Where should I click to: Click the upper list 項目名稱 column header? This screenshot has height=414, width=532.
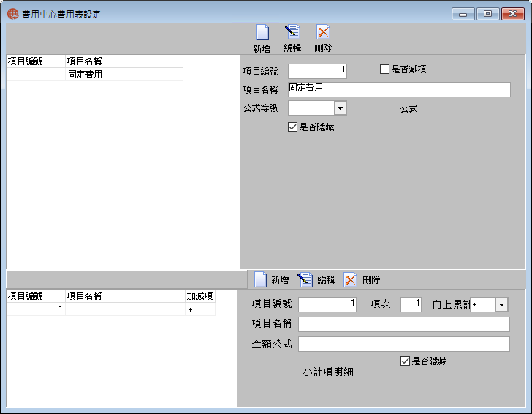(124, 61)
